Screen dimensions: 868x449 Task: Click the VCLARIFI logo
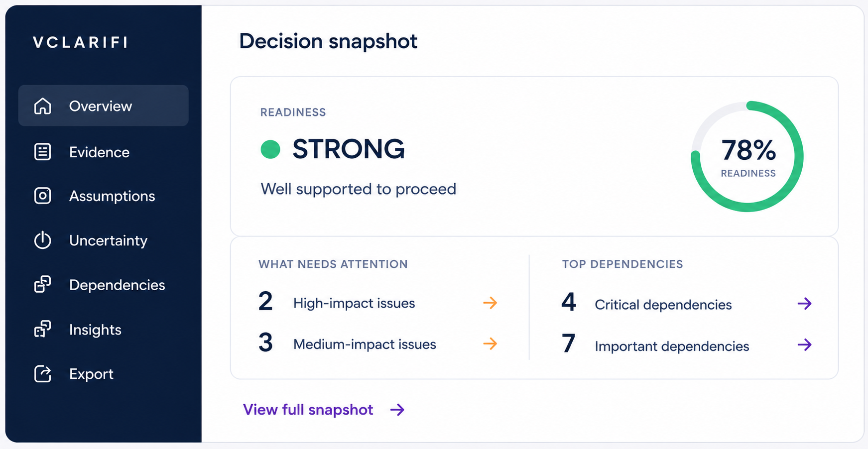pyautogui.click(x=80, y=42)
